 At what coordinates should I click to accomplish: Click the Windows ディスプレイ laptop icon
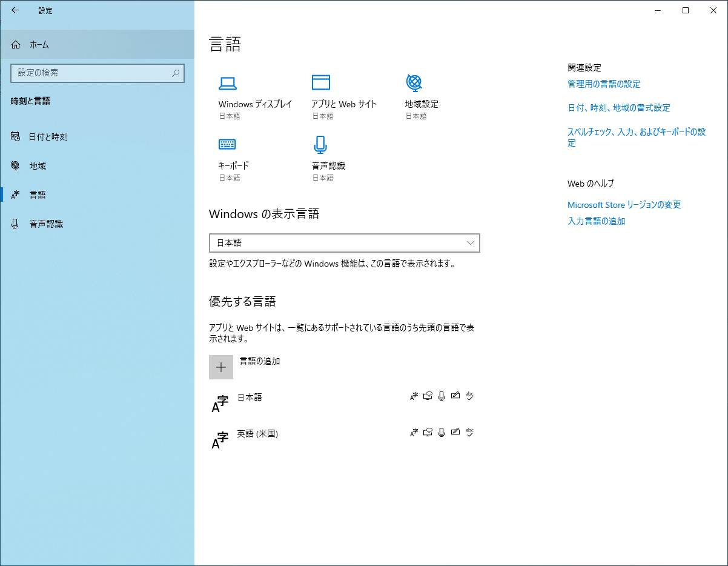click(x=227, y=84)
